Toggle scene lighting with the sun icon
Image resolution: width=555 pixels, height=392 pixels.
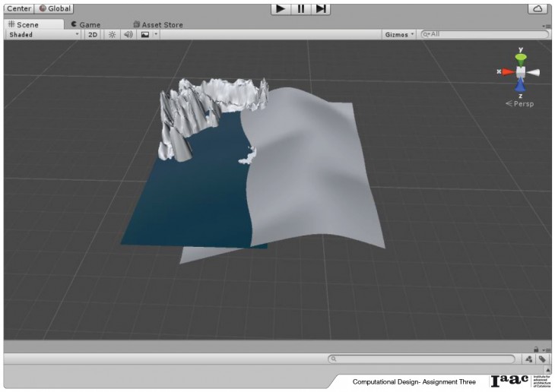(x=112, y=34)
